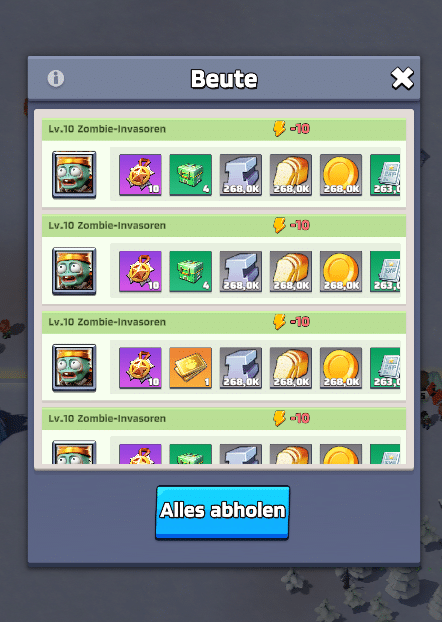Select the green chest in second row

click(190, 271)
